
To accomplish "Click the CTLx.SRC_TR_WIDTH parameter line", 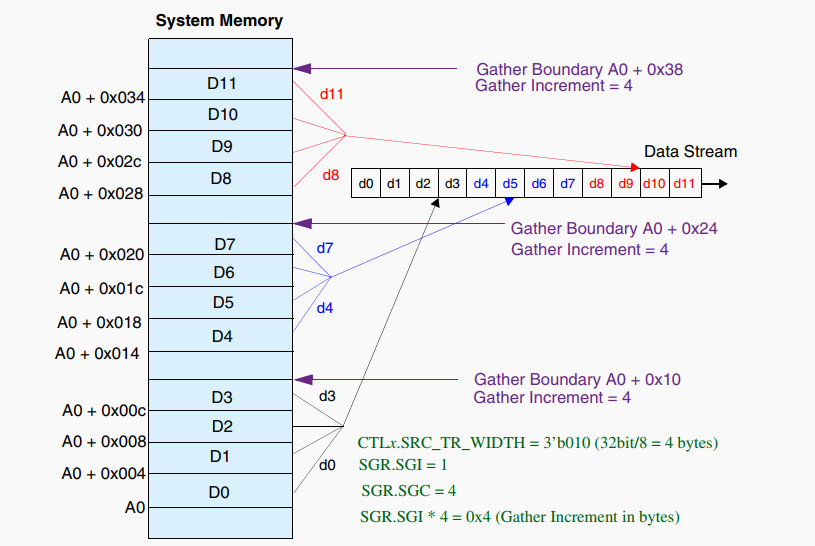I will [537, 443].
